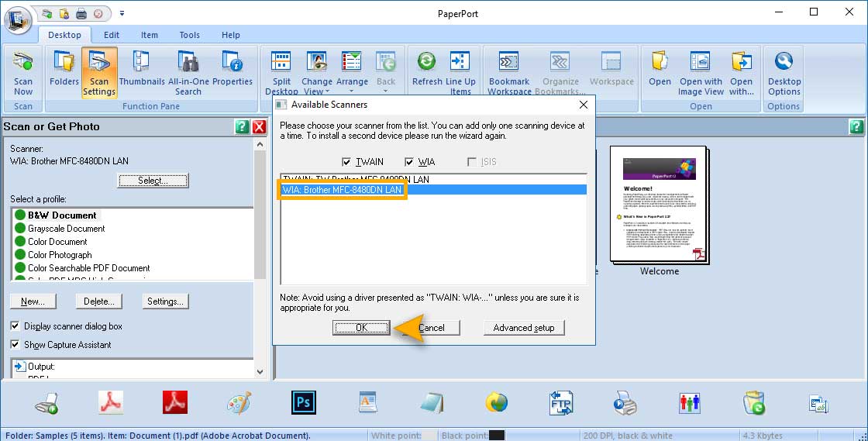The image size is (868, 441).
Task: Click the Select... scanner button
Action: click(153, 181)
